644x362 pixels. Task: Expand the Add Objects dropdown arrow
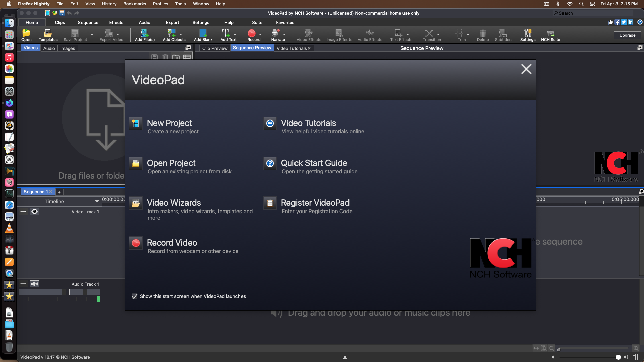[x=181, y=34]
